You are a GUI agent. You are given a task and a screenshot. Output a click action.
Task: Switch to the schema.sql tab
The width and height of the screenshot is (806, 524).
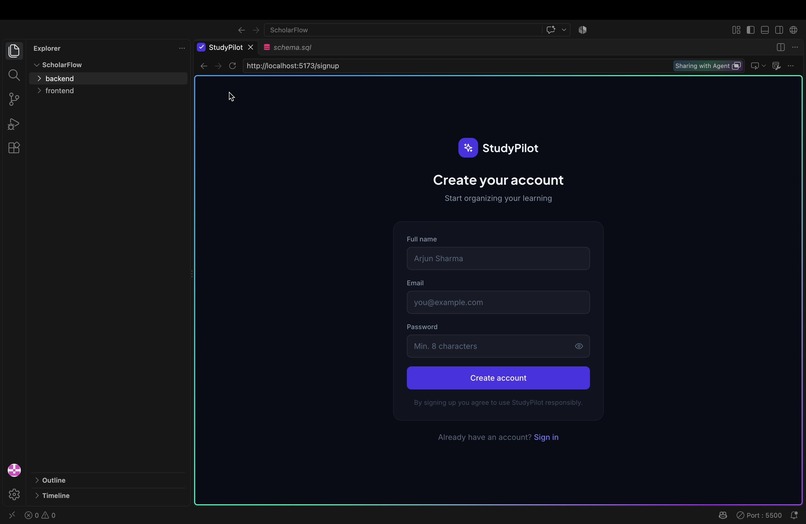(x=292, y=47)
